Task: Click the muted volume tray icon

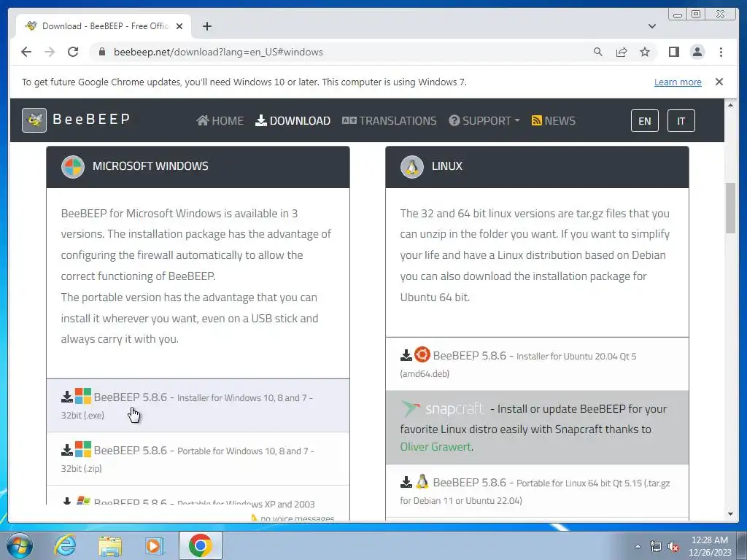Action: click(x=673, y=547)
